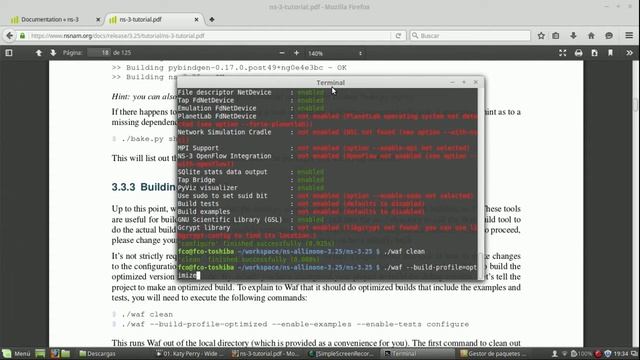Close the ns-3-tutorial.pdf tab
This screenshot has width=640, height=360.
pos(196,20)
